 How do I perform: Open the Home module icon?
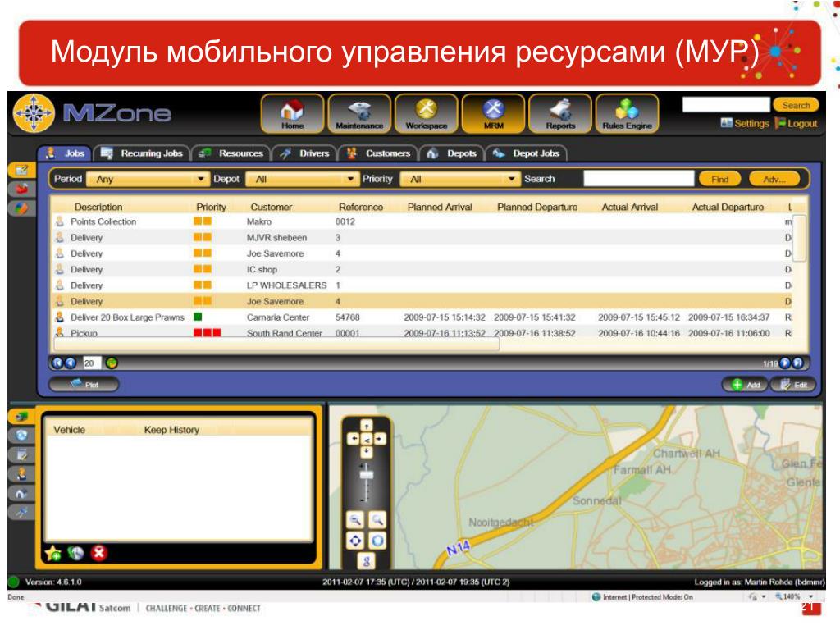click(293, 113)
